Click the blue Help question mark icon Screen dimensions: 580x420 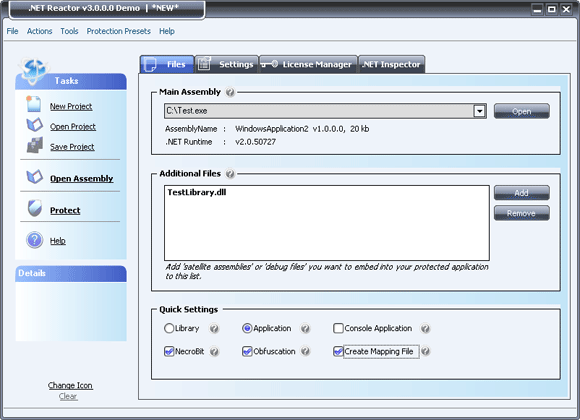pyautogui.click(x=34, y=240)
